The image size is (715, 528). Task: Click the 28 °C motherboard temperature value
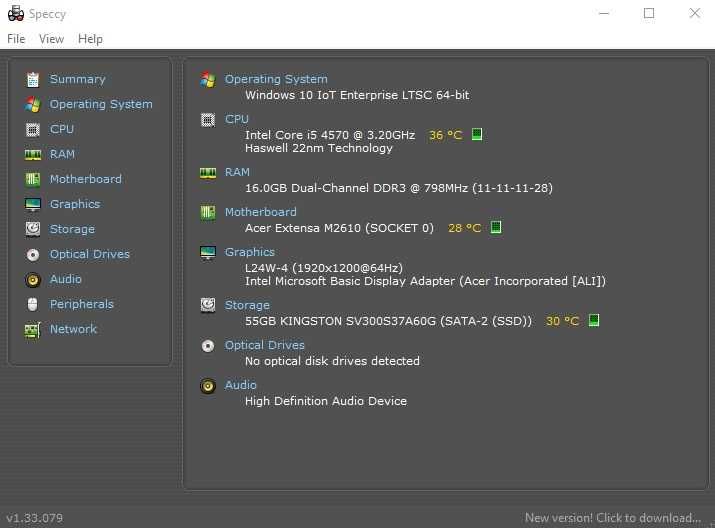pos(465,228)
